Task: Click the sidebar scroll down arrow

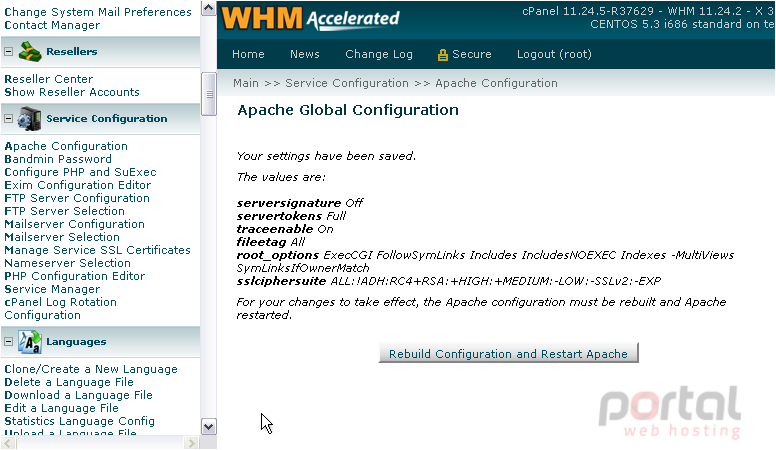Action: [x=209, y=426]
